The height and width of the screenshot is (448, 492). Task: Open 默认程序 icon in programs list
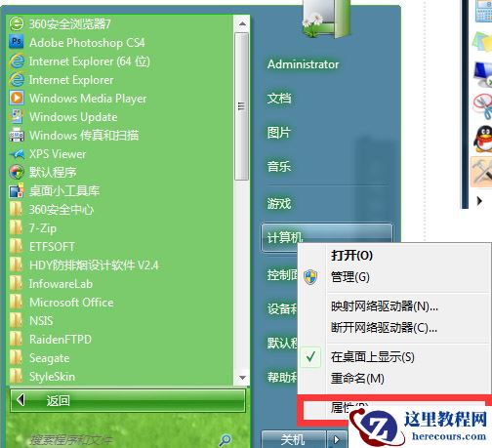coord(17,172)
